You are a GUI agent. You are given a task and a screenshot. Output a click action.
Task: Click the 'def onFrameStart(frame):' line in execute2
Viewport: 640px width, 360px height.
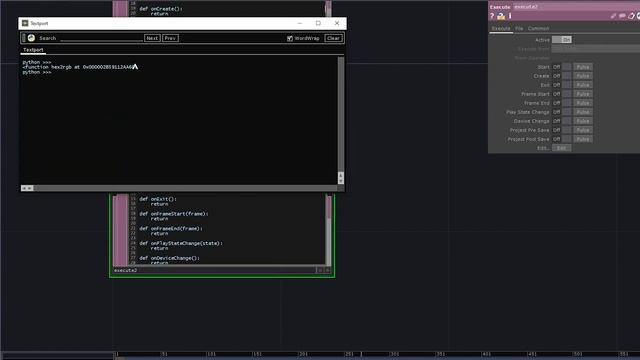[174, 214]
